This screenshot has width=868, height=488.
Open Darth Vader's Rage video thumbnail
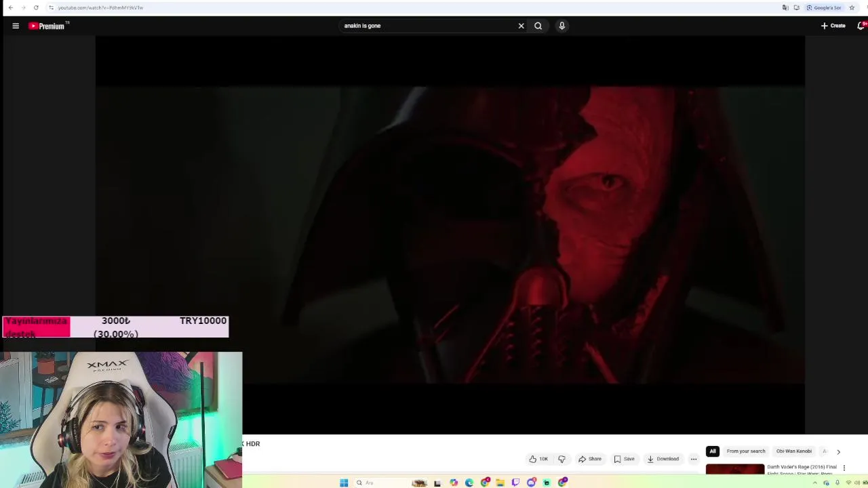(735, 469)
